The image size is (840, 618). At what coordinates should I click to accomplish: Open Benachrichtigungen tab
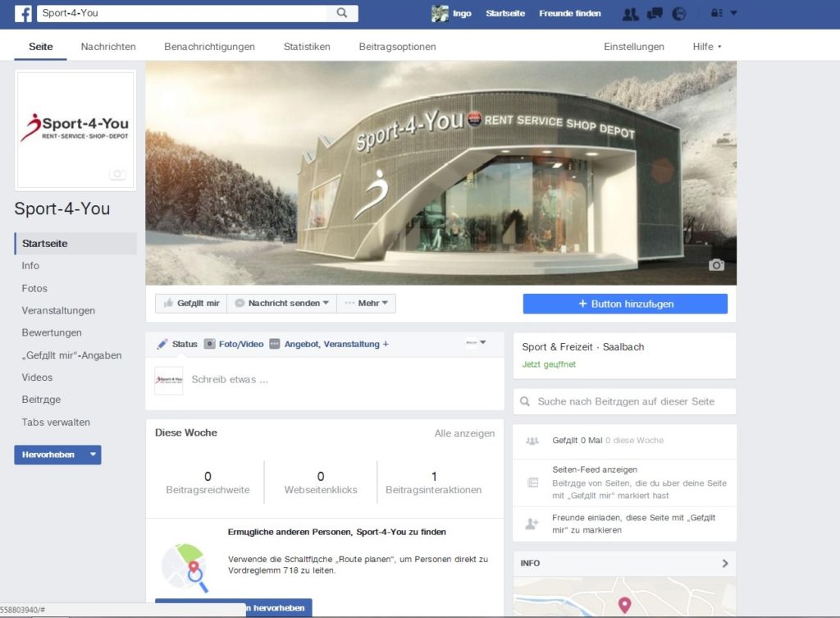209,47
